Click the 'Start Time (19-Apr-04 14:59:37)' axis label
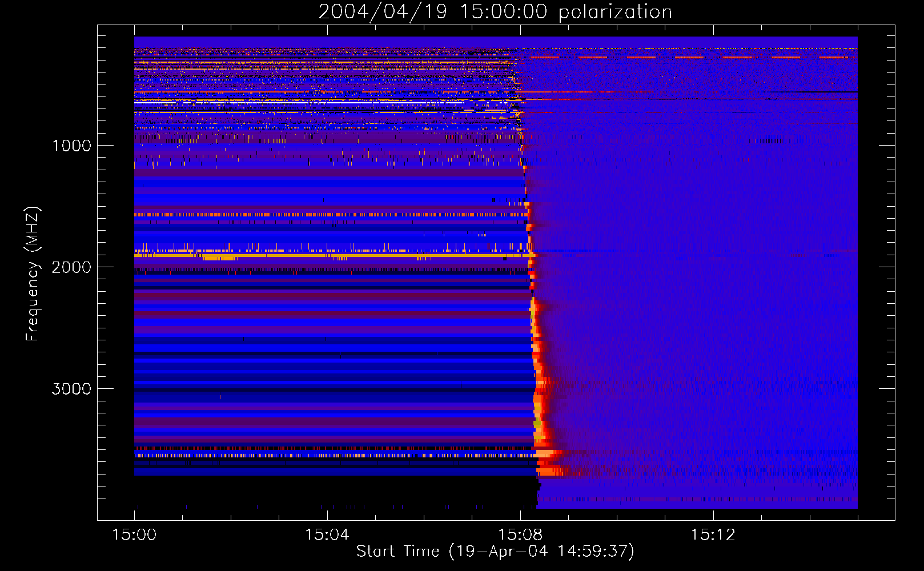The width and height of the screenshot is (924, 571). coord(495,552)
